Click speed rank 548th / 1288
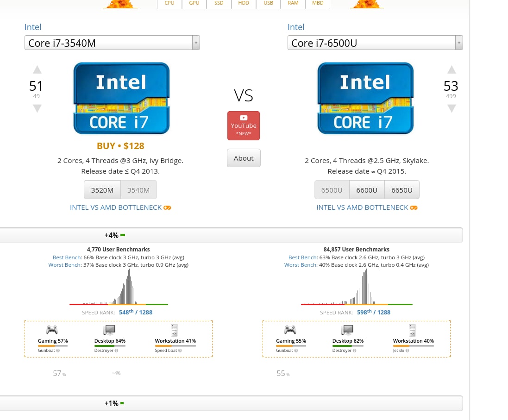 coord(135,312)
